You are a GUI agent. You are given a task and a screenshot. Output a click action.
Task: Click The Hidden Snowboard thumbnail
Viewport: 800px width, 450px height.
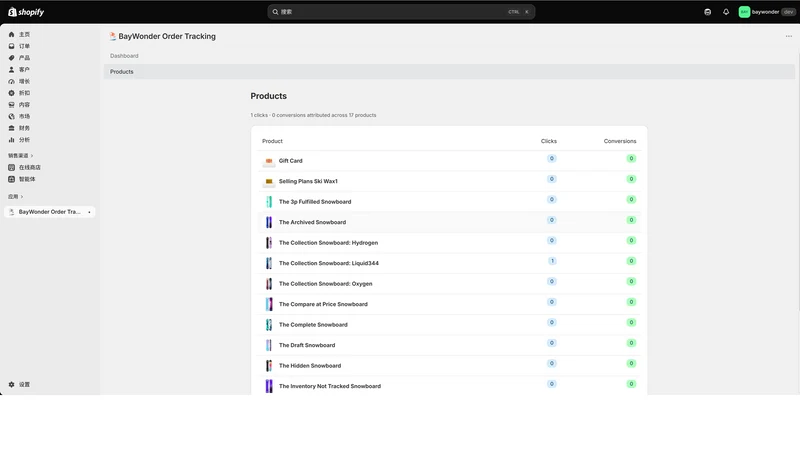[269, 365]
